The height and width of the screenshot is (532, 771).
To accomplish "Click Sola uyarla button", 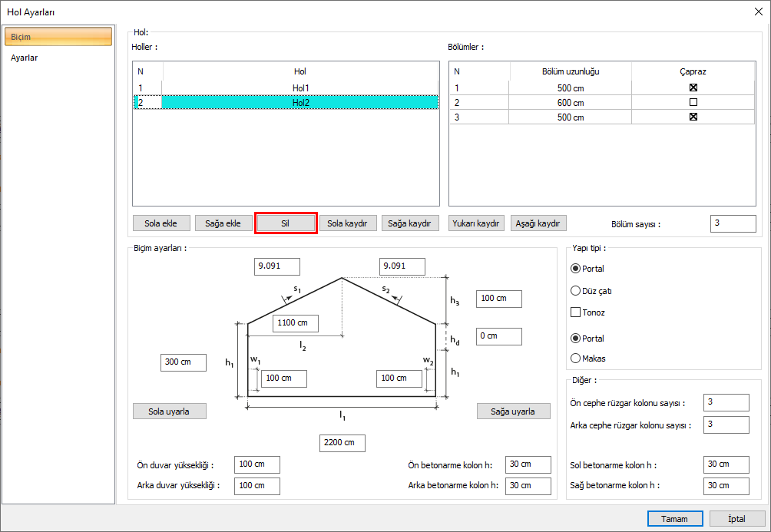I will coord(170,411).
